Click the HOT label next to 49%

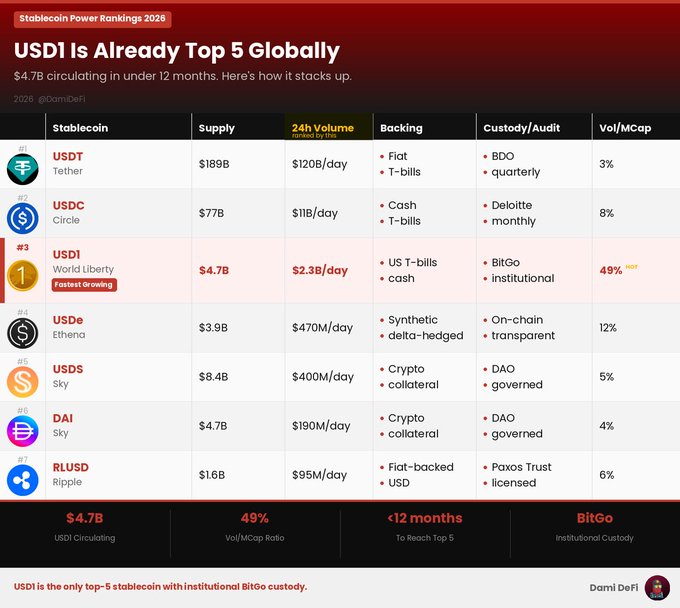tap(631, 267)
